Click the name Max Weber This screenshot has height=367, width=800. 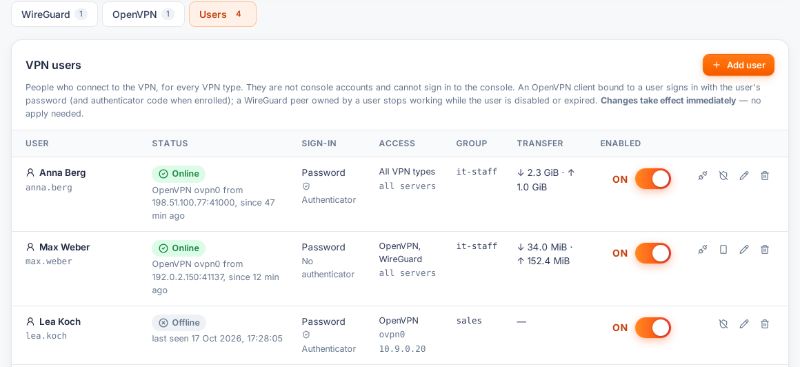pos(64,247)
